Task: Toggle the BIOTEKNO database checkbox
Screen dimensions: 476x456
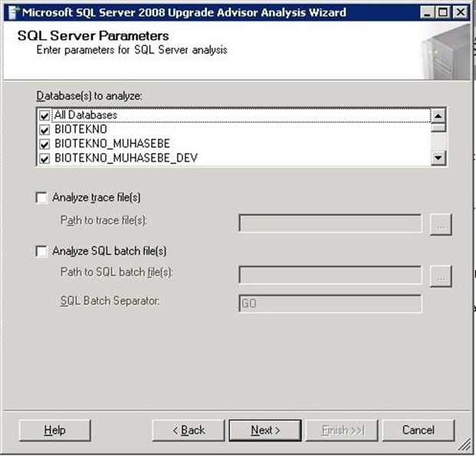Action: coord(44,130)
